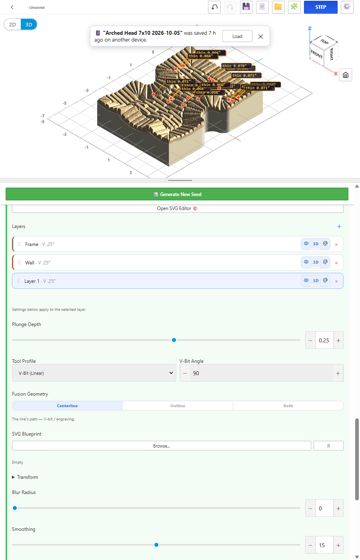Screen dimensions: 360x560
Task: Toggle 3D display for Frame layer
Action: pyautogui.click(x=316, y=244)
